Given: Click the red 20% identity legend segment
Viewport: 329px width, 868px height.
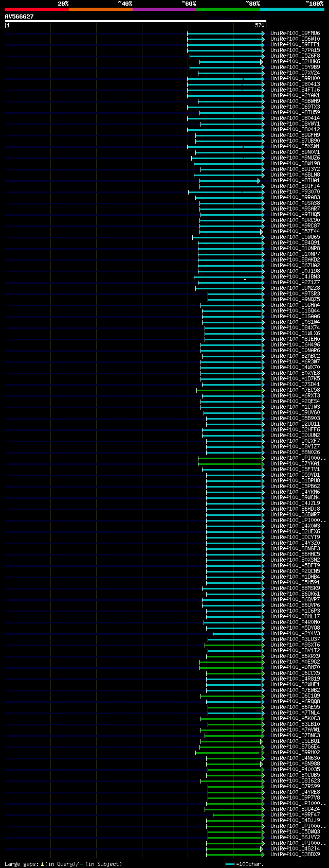Looking at the screenshot, I should click(37, 9).
